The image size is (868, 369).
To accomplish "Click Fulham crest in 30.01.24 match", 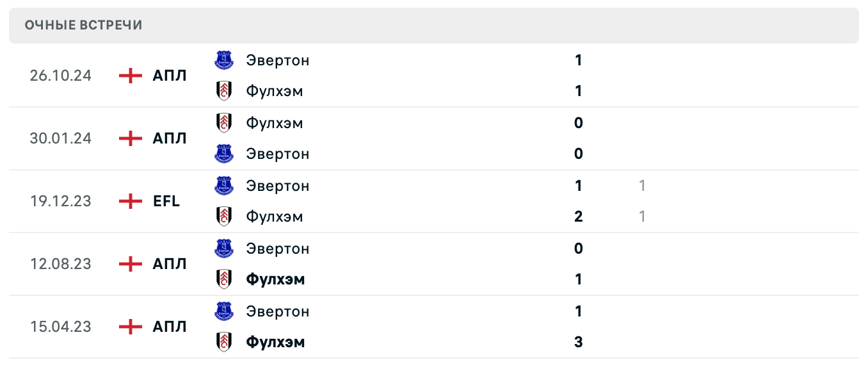I will (x=224, y=122).
